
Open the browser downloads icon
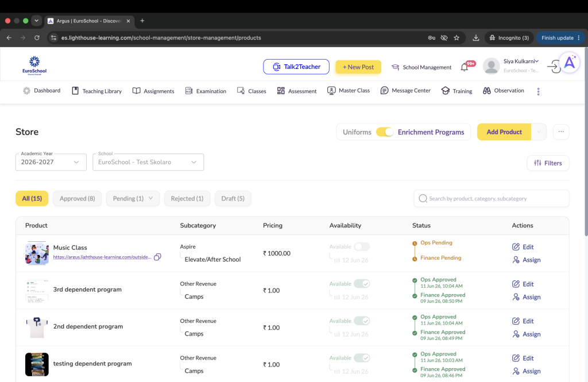tap(476, 37)
